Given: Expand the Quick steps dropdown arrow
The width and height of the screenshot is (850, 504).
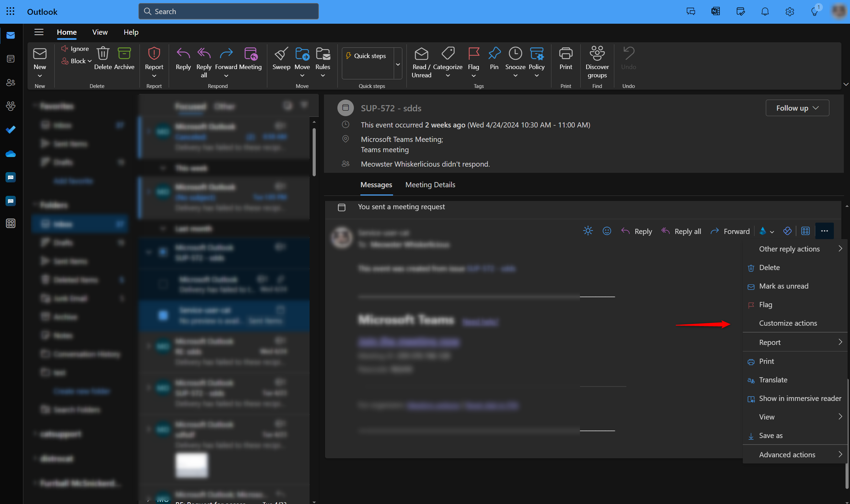Looking at the screenshot, I should 398,64.
